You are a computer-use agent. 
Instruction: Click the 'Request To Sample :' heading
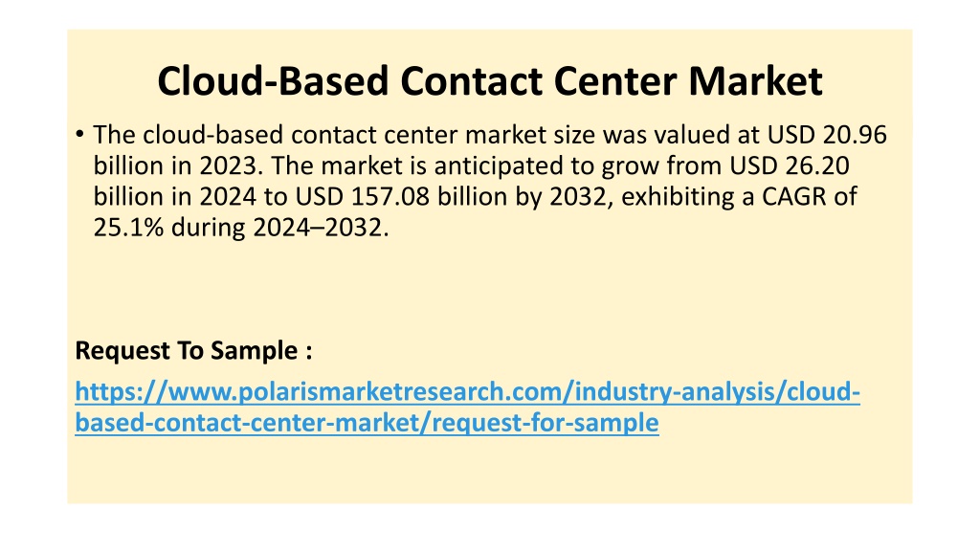click(x=193, y=350)
